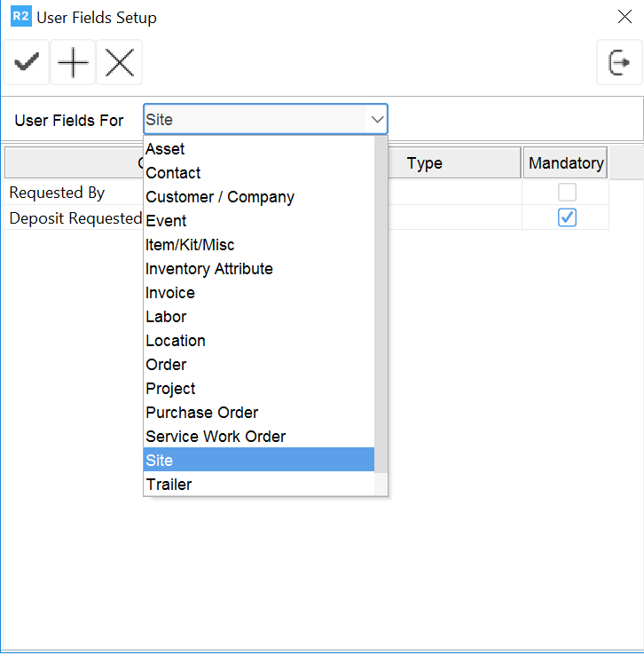Click the Mandatory column header

pyautogui.click(x=565, y=163)
